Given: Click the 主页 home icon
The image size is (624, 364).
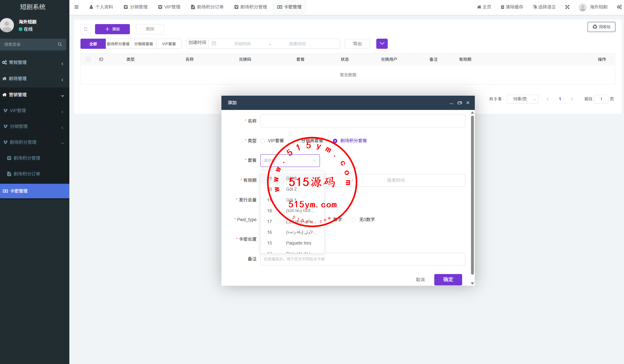Looking at the screenshot, I should (479, 7).
